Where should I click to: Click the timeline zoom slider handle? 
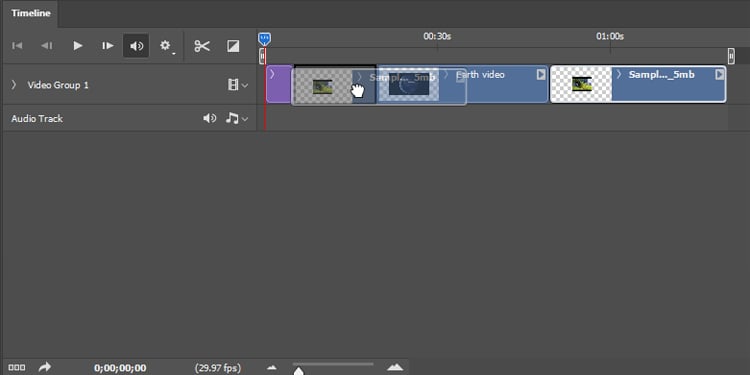point(298,371)
